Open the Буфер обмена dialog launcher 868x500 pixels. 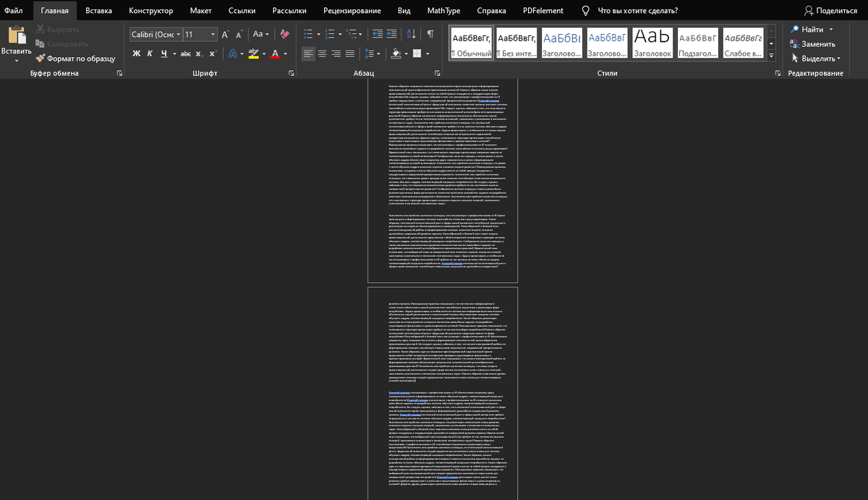point(119,74)
